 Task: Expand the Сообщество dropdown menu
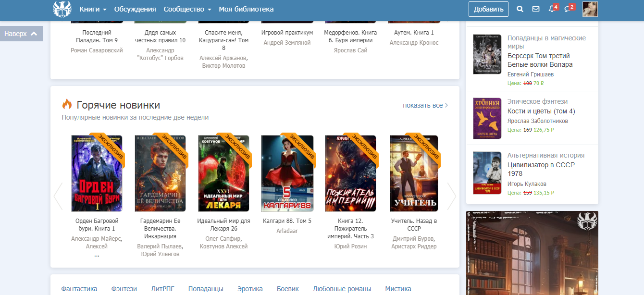(187, 9)
